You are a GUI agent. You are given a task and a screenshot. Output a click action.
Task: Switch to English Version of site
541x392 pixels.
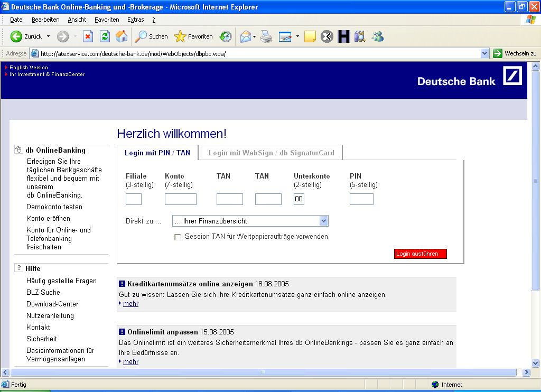(29, 67)
